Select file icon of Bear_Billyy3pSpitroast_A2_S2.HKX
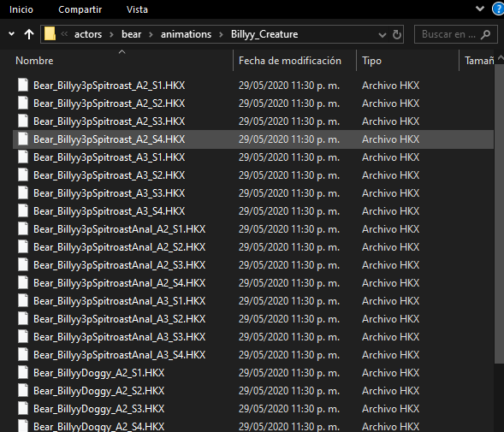The image size is (504, 432). coord(23,104)
